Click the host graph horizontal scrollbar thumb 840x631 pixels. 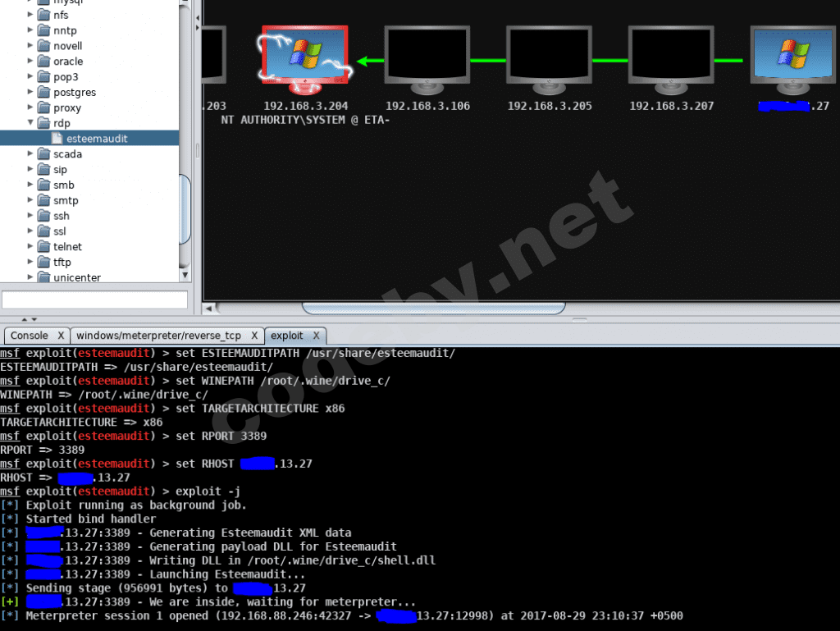coord(433,309)
